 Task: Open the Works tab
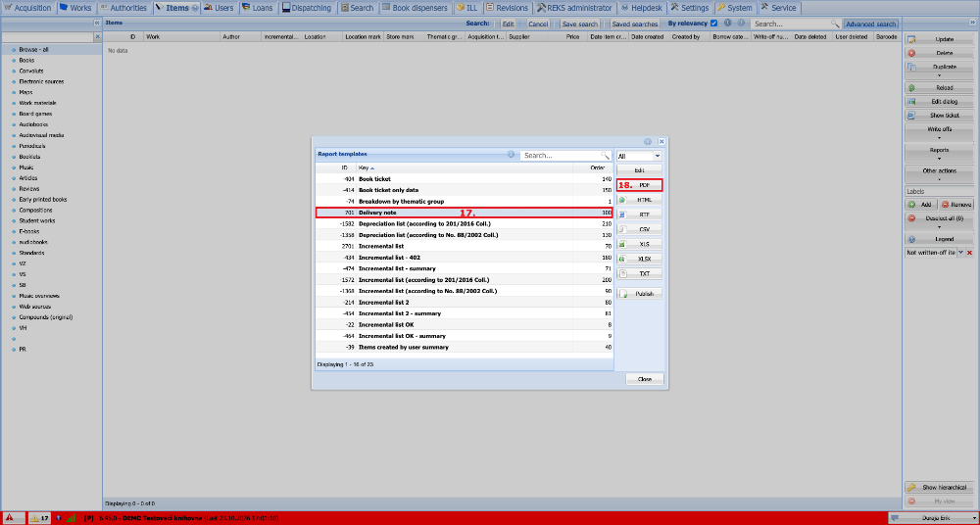click(x=75, y=8)
